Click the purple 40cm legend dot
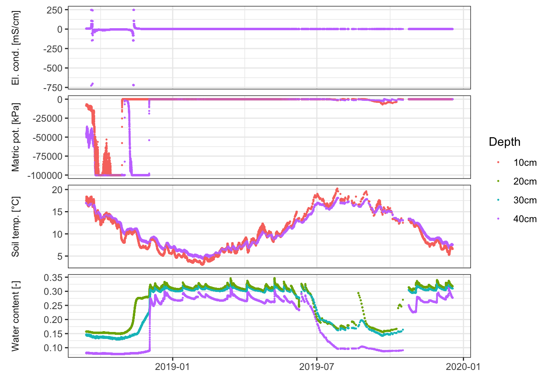 pyautogui.click(x=498, y=219)
